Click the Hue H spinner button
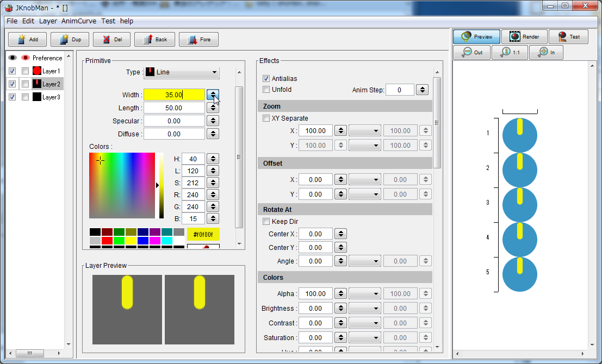602x364 pixels. click(x=213, y=159)
